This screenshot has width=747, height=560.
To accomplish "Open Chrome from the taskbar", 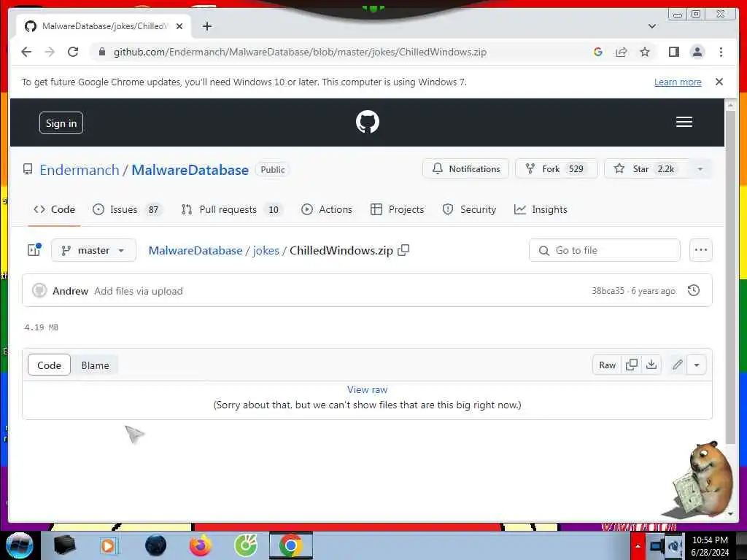I will point(290,545).
